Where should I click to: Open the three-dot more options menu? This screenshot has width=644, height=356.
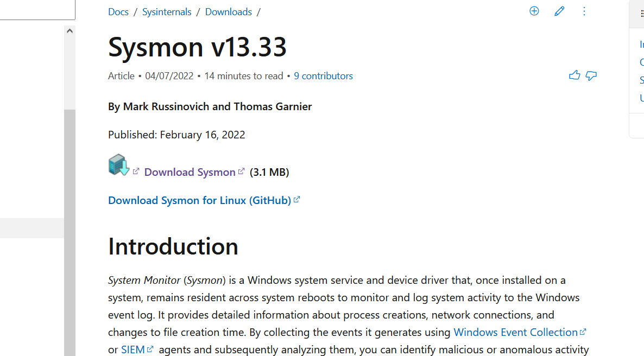[x=584, y=11]
